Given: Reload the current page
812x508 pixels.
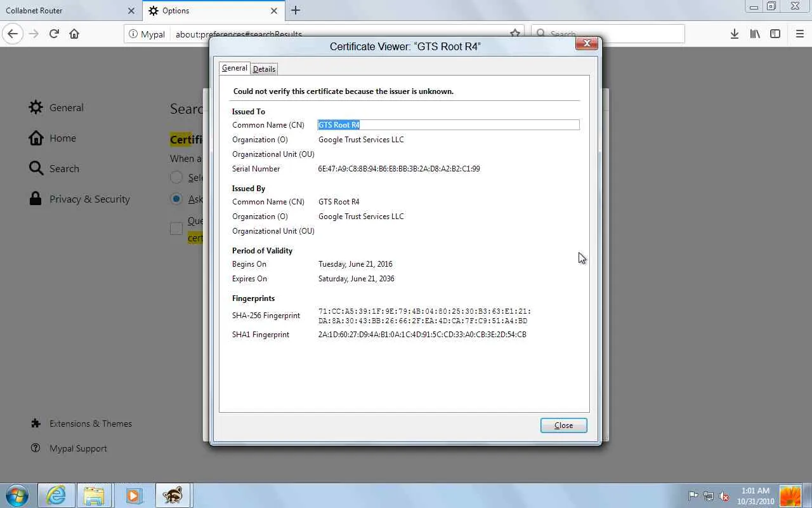Looking at the screenshot, I should (54, 34).
